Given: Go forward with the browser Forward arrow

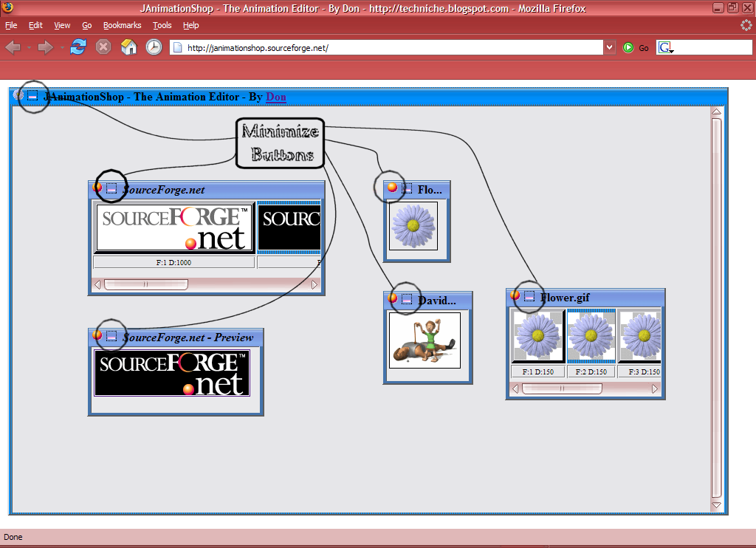Looking at the screenshot, I should [x=45, y=47].
